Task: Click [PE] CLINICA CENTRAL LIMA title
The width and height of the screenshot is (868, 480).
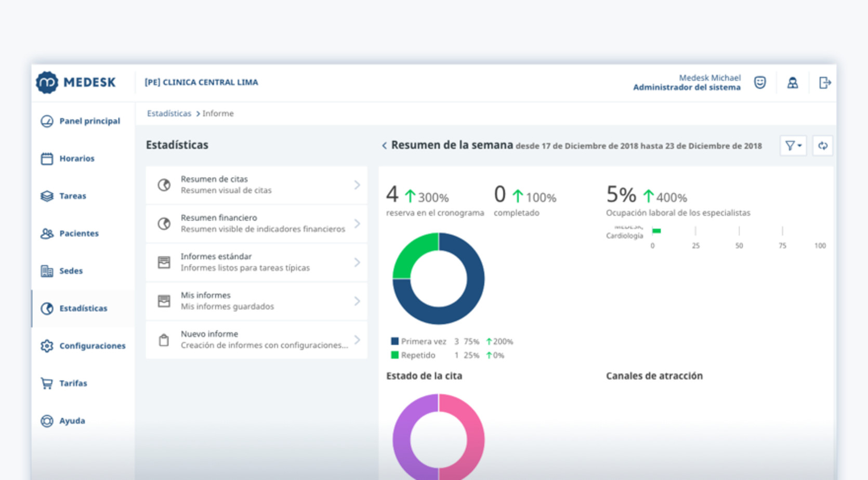Action: coord(201,82)
